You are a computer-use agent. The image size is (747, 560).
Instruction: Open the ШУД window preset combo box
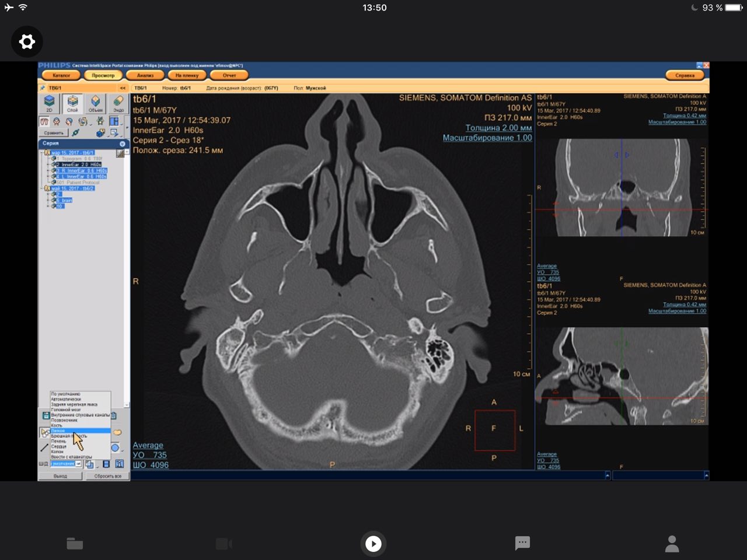pos(66,464)
